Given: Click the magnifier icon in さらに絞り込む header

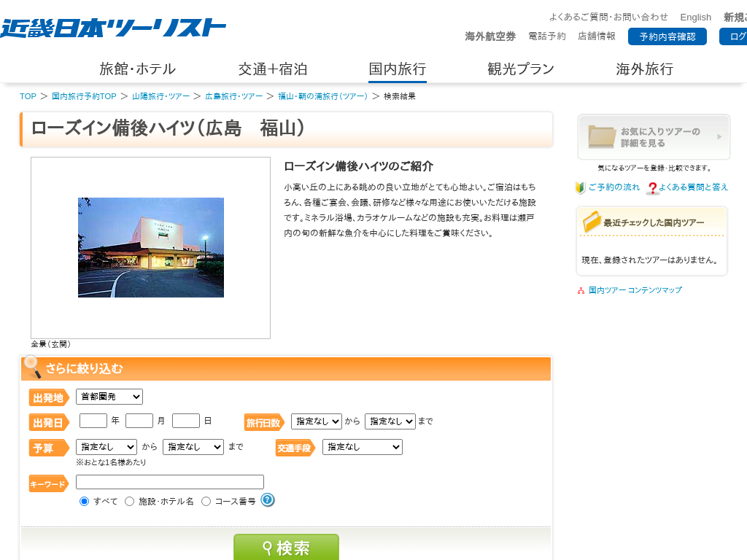Looking at the screenshot, I should (33, 367).
